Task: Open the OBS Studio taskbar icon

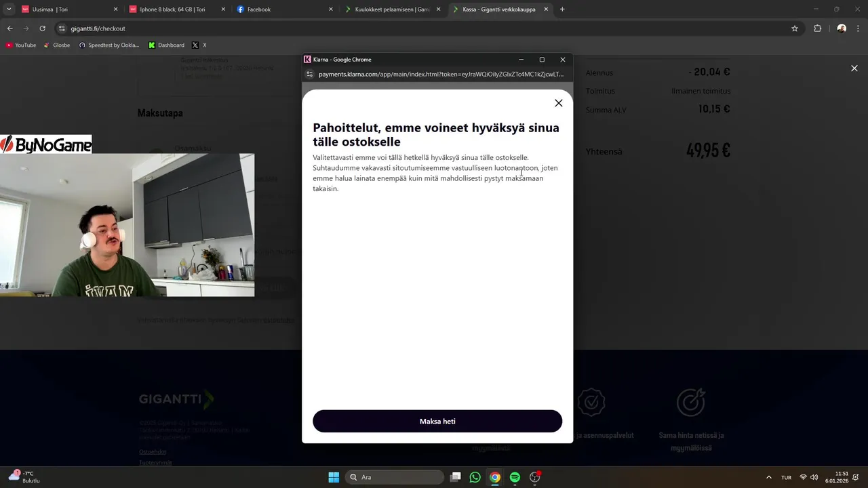Action: pos(535,477)
